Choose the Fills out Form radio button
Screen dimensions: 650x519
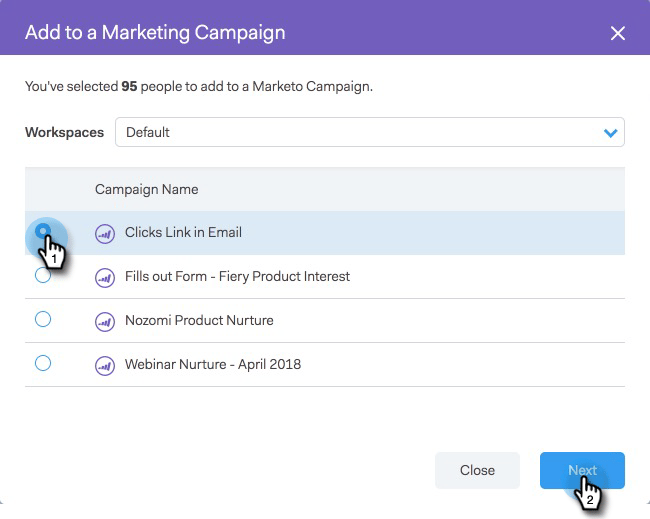(43, 276)
